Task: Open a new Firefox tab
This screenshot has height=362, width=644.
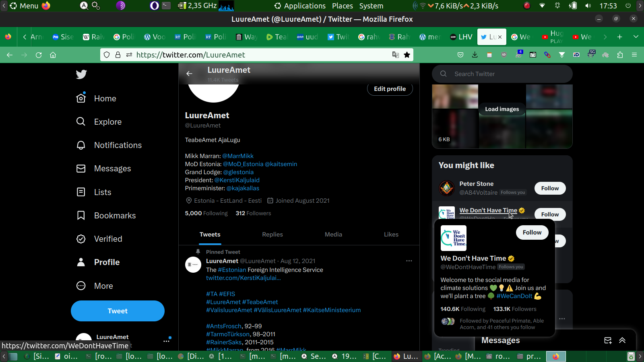Action: click(620, 37)
